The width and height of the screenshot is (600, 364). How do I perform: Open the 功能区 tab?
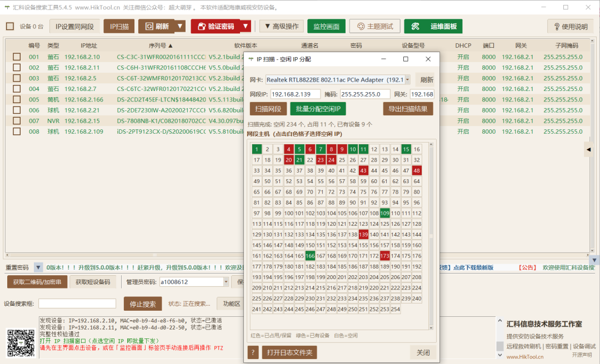click(231, 304)
